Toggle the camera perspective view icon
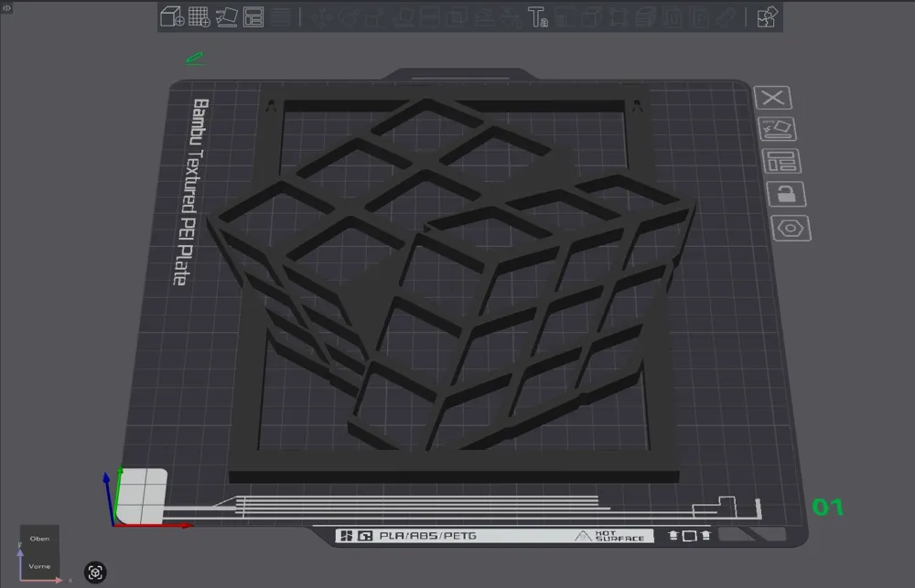Screen dimensions: 915x588 click(95, 572)
